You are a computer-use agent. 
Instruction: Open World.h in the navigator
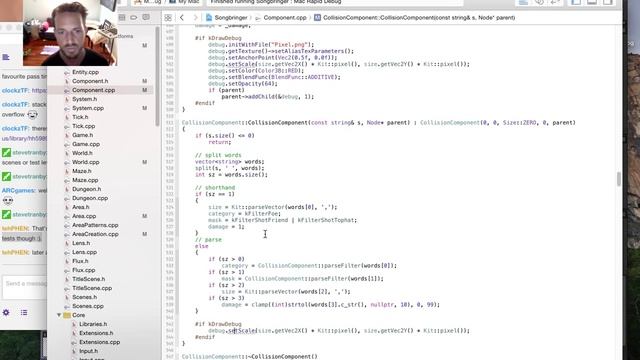(x=82, y=153)
